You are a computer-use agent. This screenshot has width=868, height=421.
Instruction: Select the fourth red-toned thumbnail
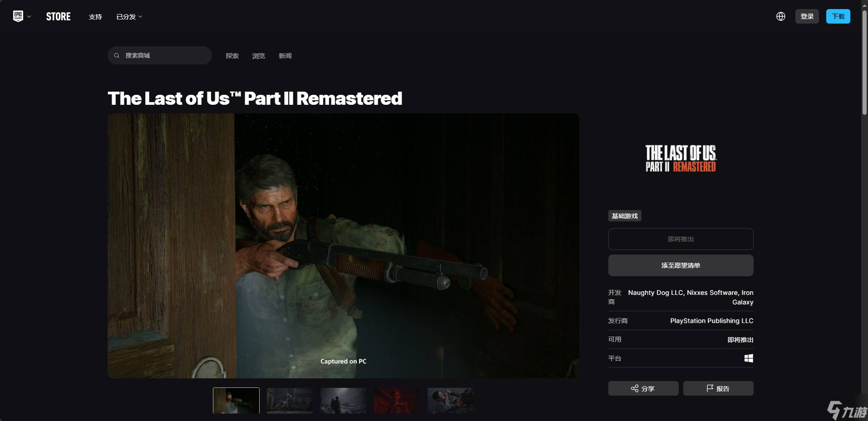(x=397, y=401)
